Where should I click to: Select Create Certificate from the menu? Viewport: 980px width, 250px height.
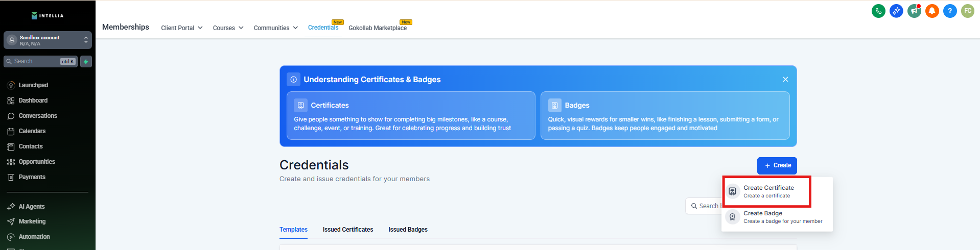[x=768, y=191]
